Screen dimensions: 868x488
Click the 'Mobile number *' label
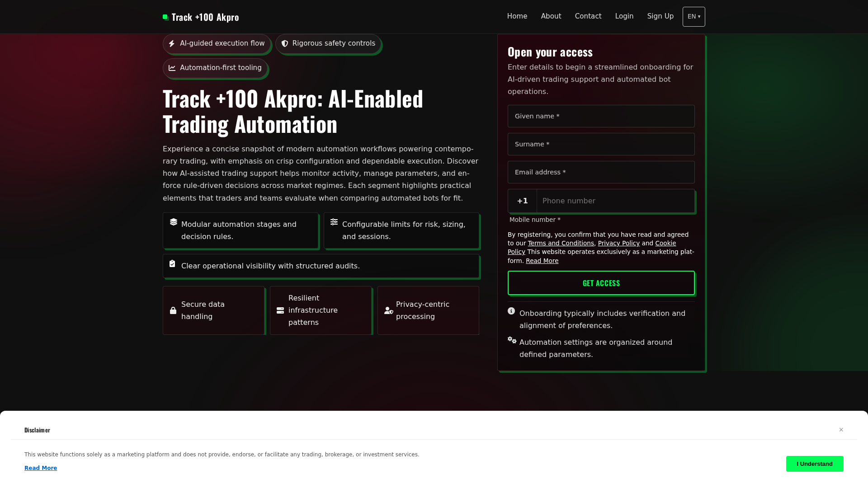(535, 220)
